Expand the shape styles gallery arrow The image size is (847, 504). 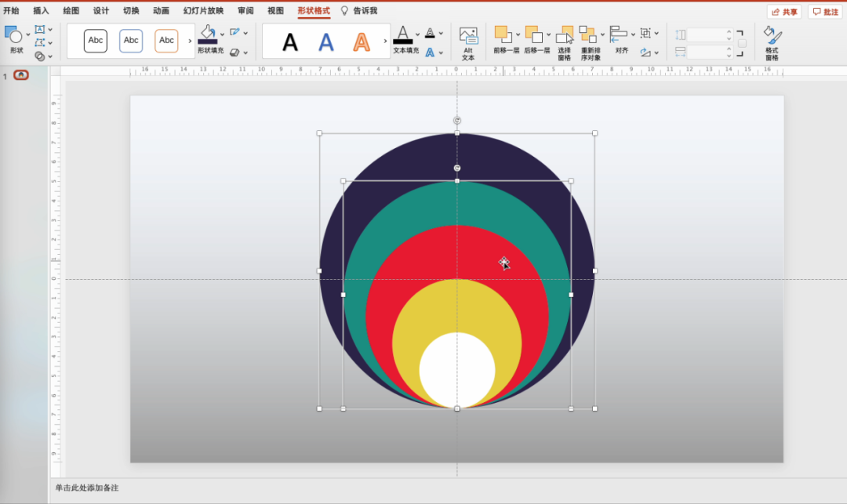(x=190, y=41)
